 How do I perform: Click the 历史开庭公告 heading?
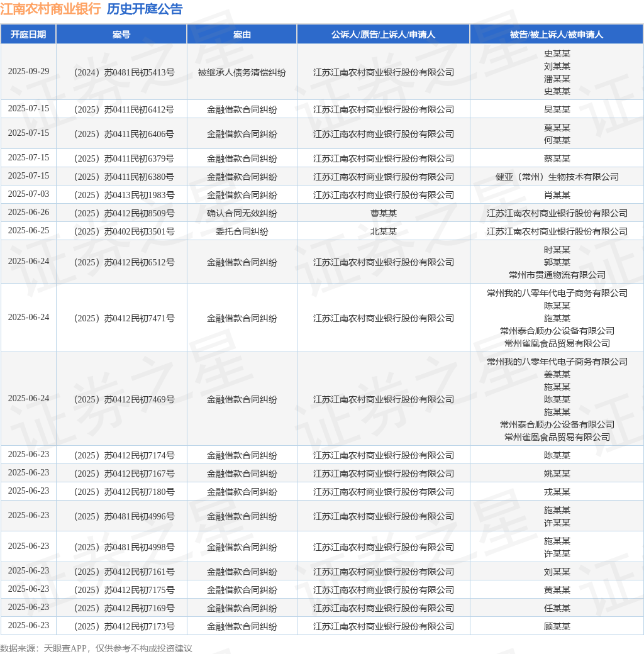tap(145, 9)
